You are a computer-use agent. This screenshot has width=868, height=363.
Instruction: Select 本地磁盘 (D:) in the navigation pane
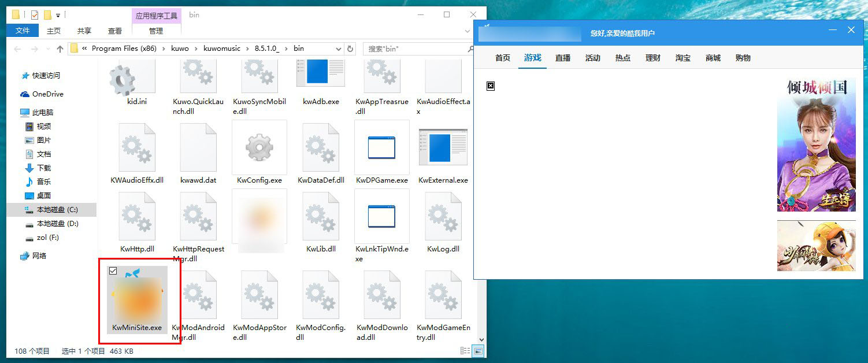point(57,224)
